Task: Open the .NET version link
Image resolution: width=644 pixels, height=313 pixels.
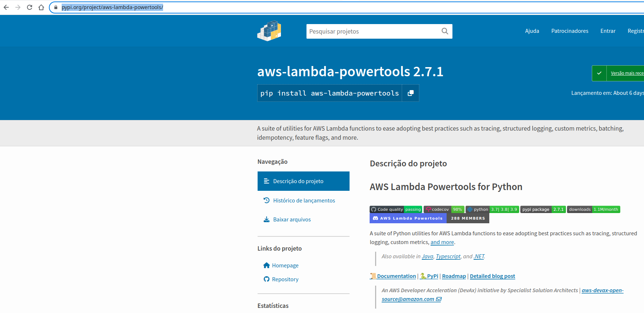Action: tap(479, 256)
